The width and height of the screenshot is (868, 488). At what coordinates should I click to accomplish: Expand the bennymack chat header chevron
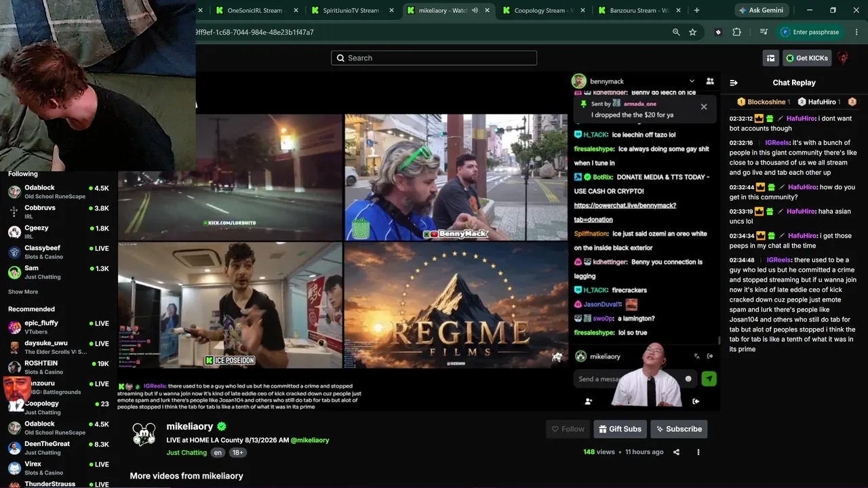[692, 81]
